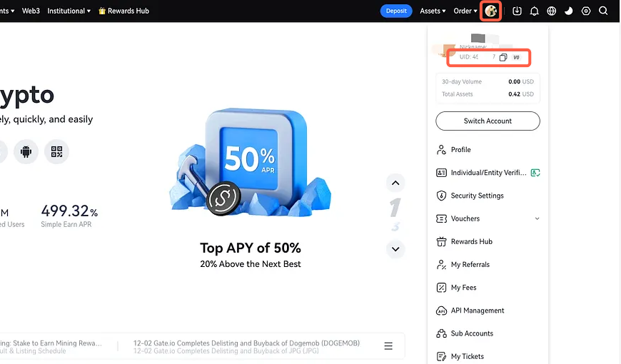Image resolution: width=621 pixels, height=364 pixels.
Task: Open the notifications bell
Action: coord(534,11)
